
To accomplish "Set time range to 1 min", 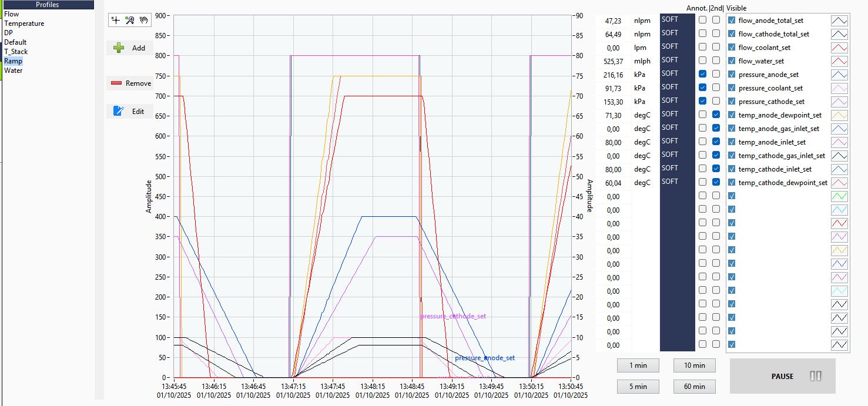I will tap(638, 365).
